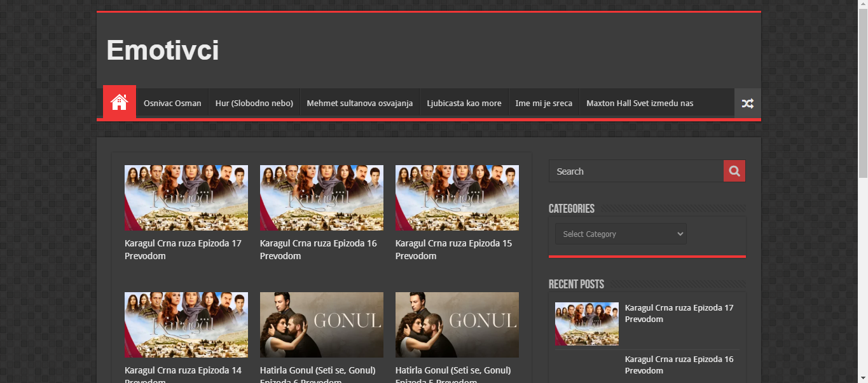Click the shuffle random article icon
This screenshot has height=383, width=868.
747,103
